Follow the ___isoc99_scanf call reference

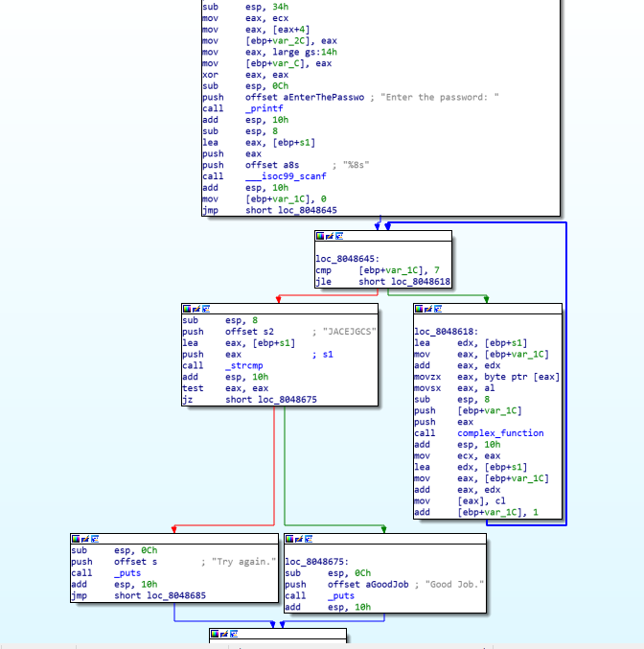[x=286, y=176]
